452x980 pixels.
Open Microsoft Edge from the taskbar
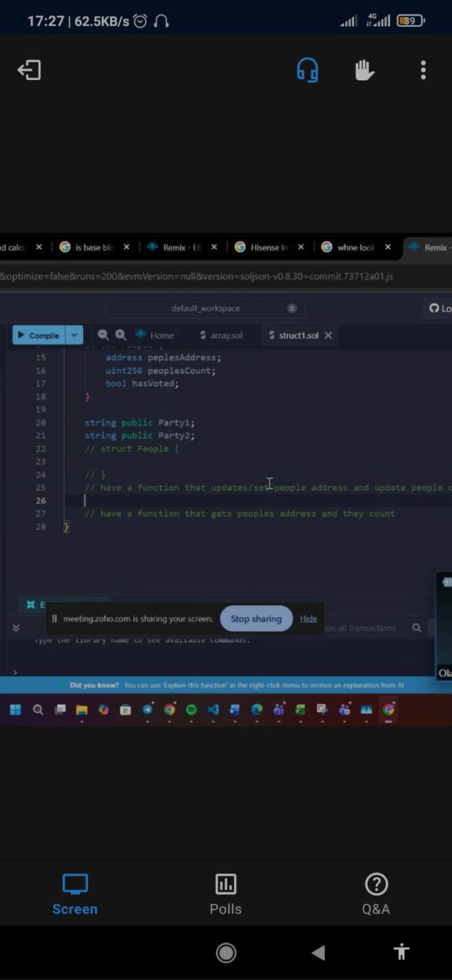click(x=257, y=710)
